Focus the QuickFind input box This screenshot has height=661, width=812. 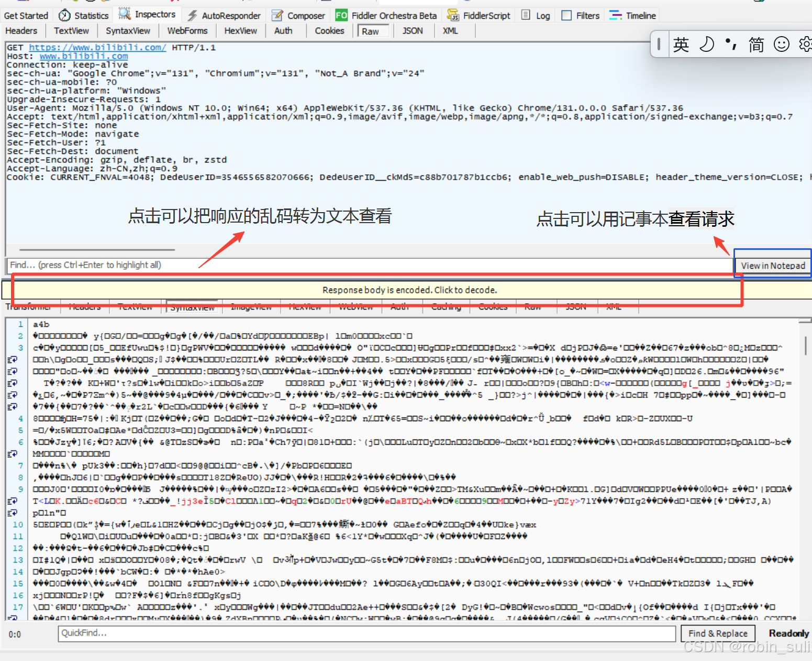pos(366,633)
